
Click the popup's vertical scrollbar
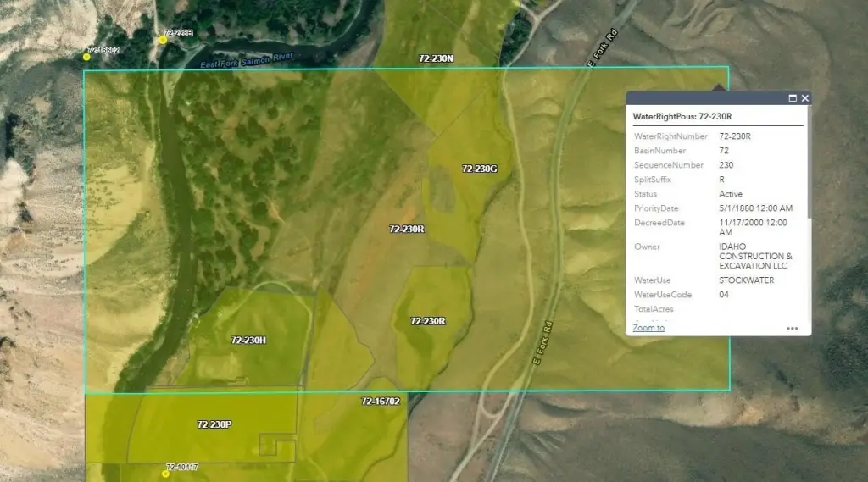click(809, 161)
